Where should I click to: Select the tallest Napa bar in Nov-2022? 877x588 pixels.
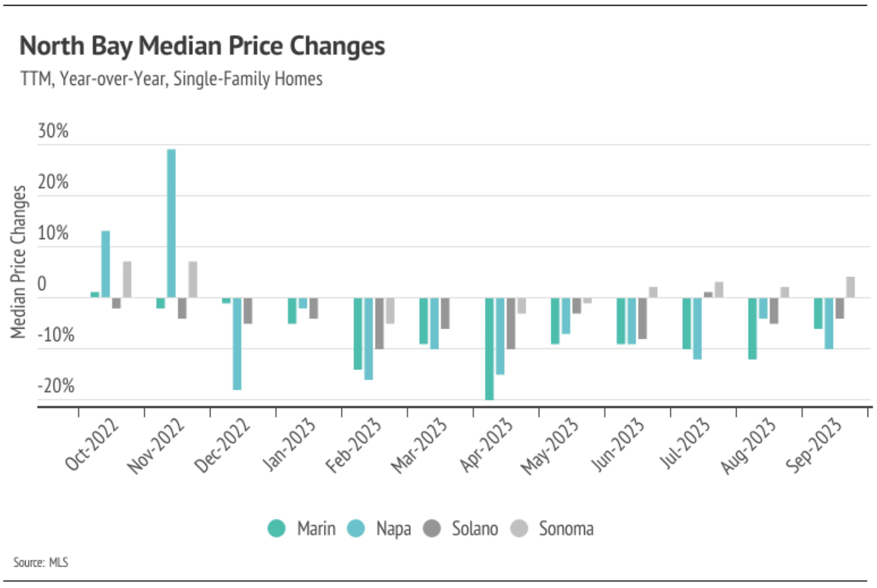point(171,223)
